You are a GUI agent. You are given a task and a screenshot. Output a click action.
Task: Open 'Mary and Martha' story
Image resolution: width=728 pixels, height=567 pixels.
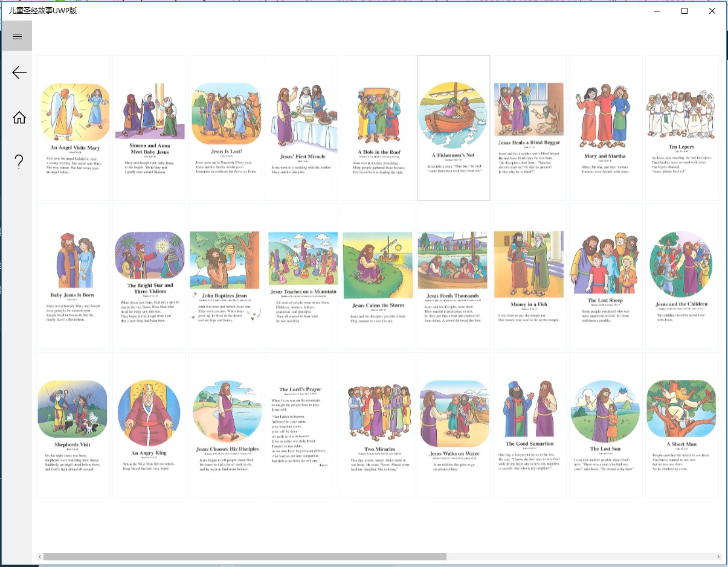pos(606,128)
